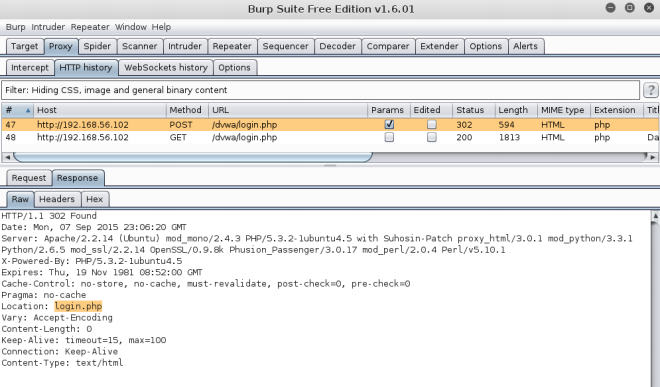Open the main Options tab
This screenshot has height=387, width=660.
[486, 46]
